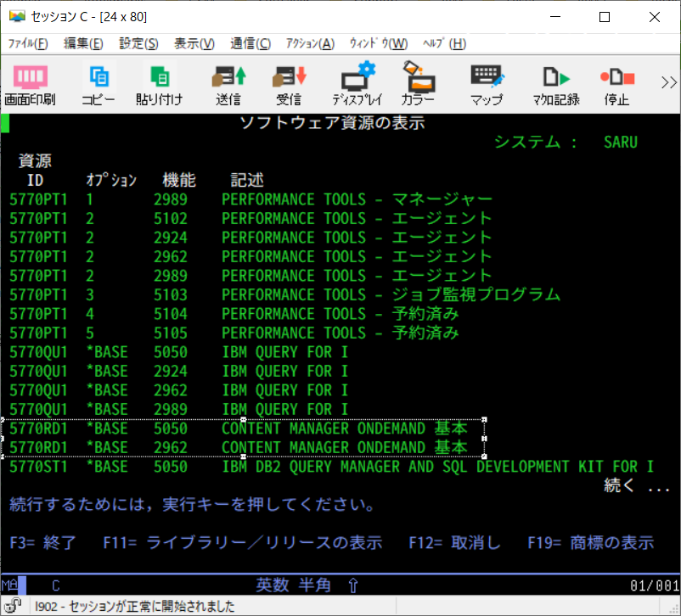Screen dimensions: 681x616
Task: Click the エージェント row with function 2962
Action: 250,257
